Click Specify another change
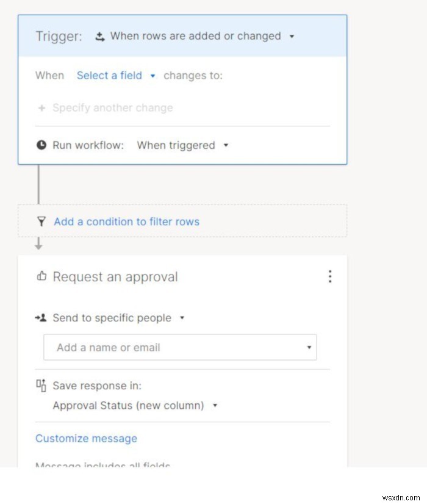This screenshot has height=504, width=427. point(113,108)
